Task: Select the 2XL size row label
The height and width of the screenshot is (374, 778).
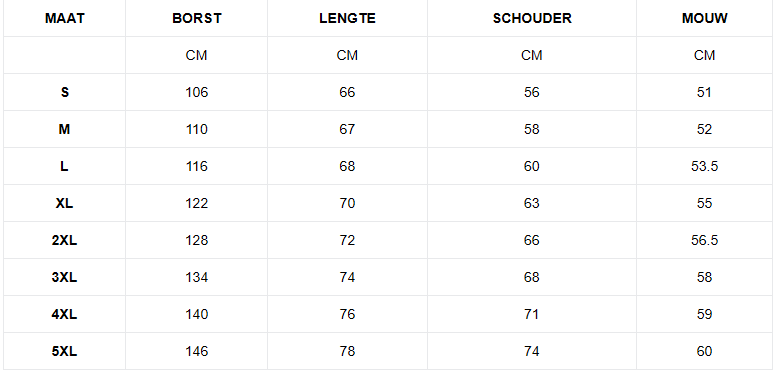Action: click(65, 241)
